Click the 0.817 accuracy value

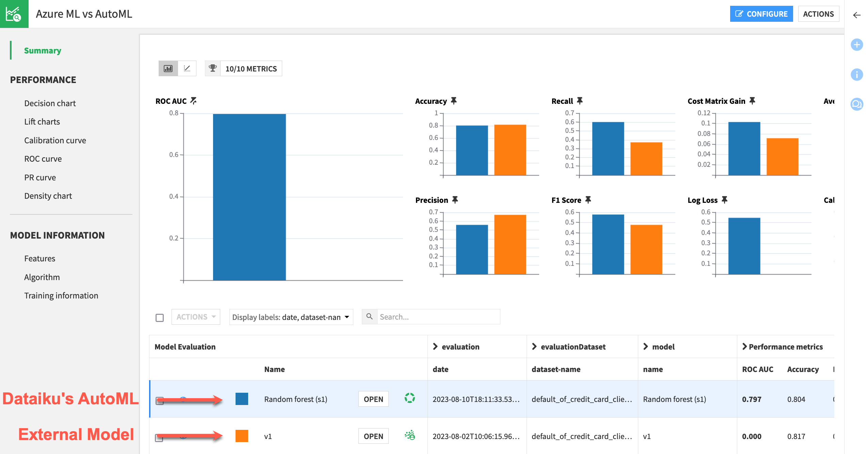tap(796, 436)
